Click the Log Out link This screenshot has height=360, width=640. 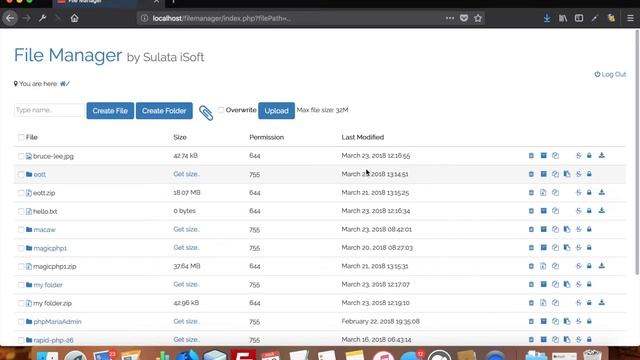[x=610, y=74]
